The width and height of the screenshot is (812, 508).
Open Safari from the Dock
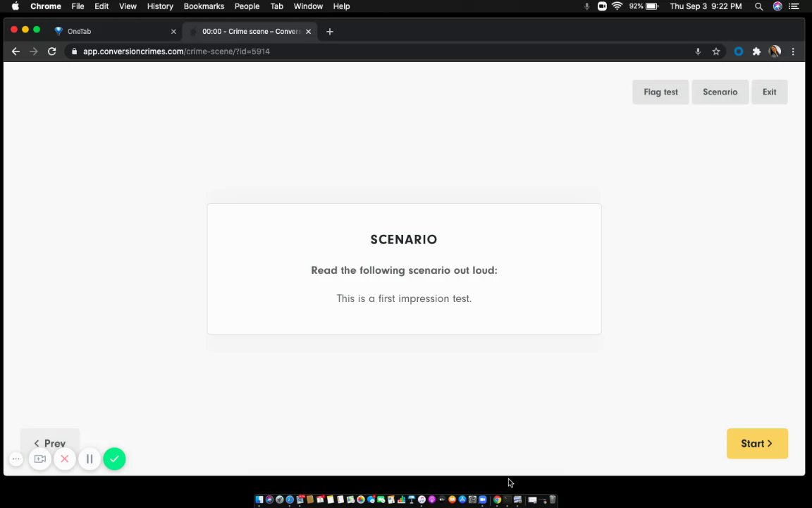290,500
